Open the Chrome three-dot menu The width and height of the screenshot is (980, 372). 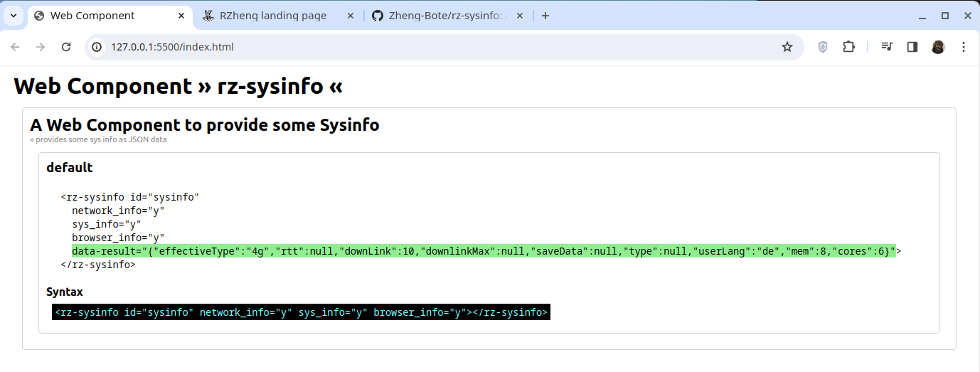pyautogui.click(x=964, y=47)
